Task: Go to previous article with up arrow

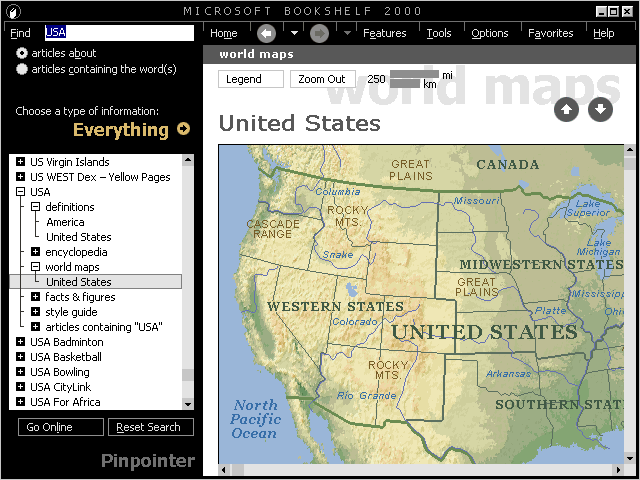Action: (566, 109)
